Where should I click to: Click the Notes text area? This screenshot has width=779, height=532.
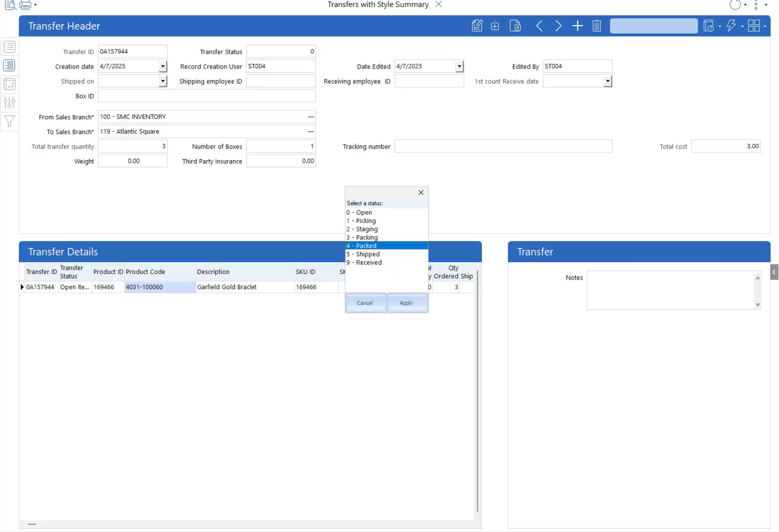click(x=670, y=290)
